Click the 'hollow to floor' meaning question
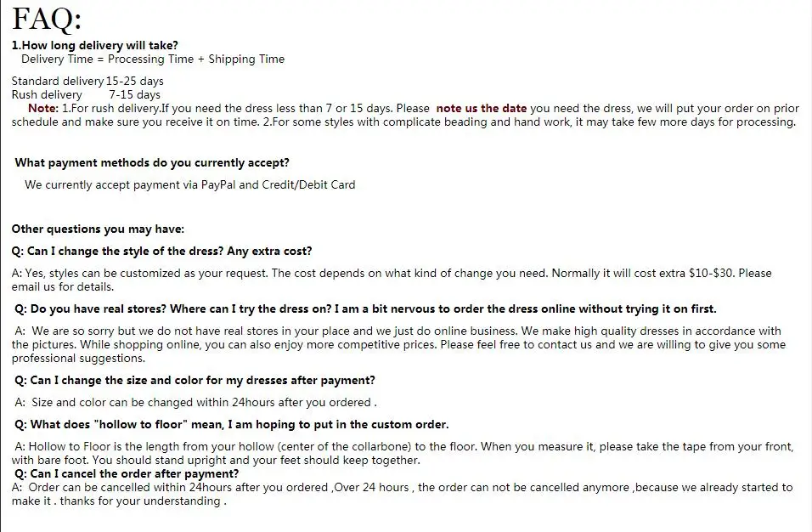Image resolution: width=812 pixels, height=532 pixels. tap(232, 425)
